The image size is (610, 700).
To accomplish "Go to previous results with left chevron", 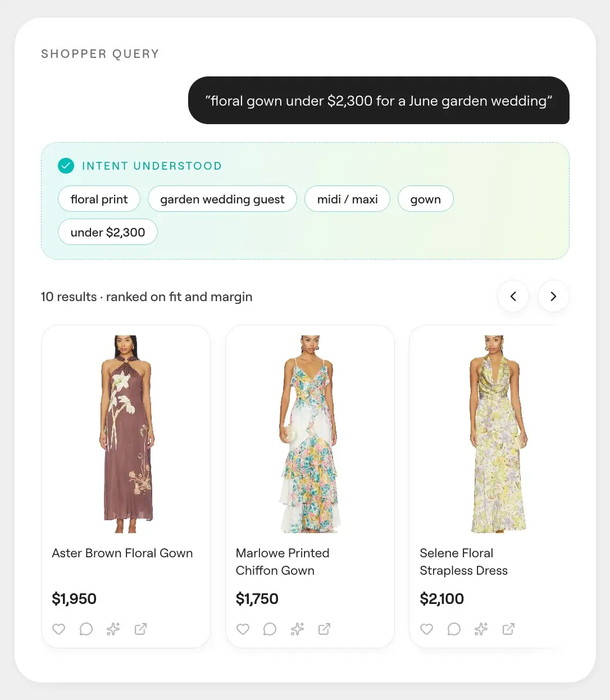I will click(x=513, y=296).
